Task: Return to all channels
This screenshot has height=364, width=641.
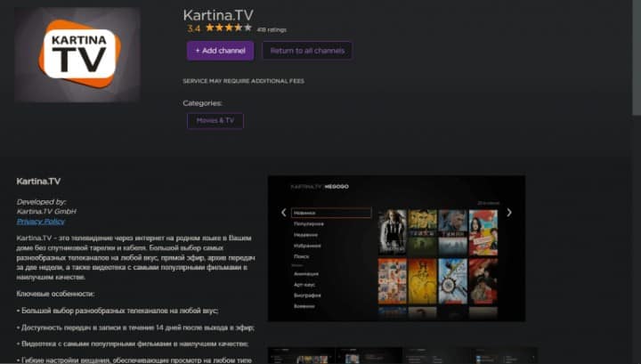Action: pos(307,51)
